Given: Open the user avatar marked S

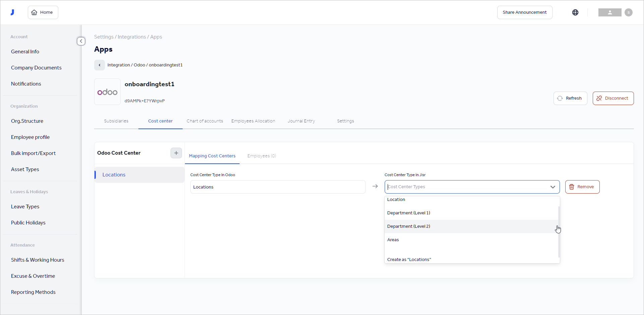Looking at the screenshot, I should point(629,12).
